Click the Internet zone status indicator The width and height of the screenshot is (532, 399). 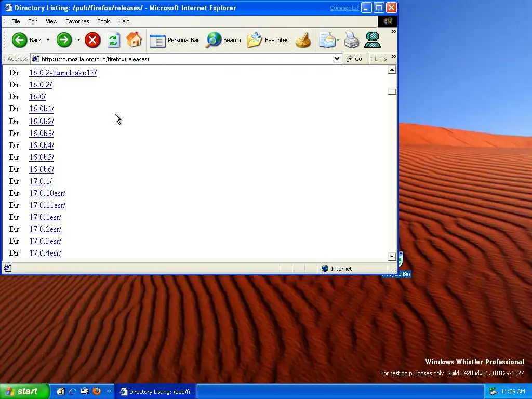337,269
